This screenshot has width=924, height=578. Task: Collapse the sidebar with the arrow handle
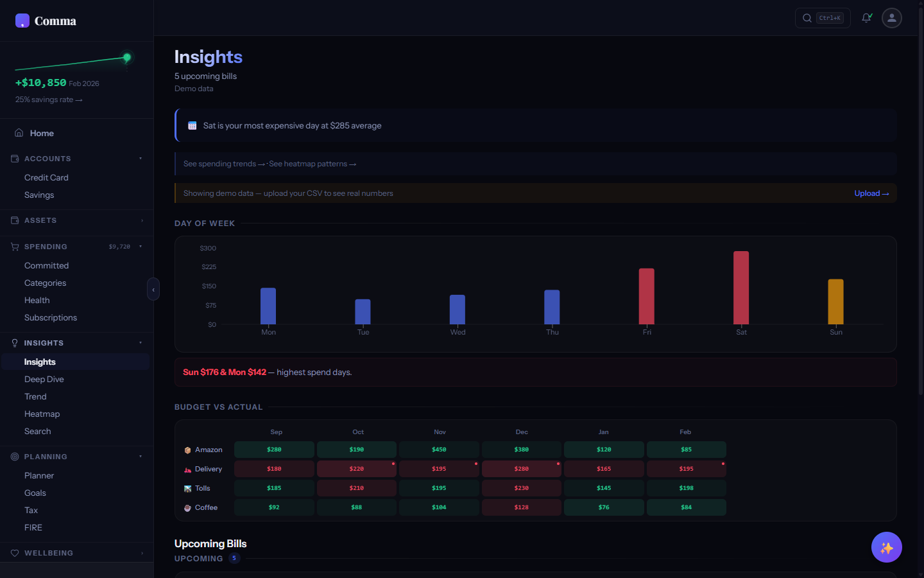[153, 289]
